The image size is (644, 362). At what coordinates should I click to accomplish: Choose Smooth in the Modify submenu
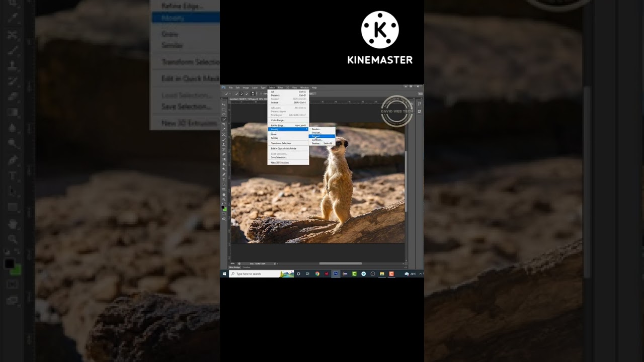[x=321, y=133]
